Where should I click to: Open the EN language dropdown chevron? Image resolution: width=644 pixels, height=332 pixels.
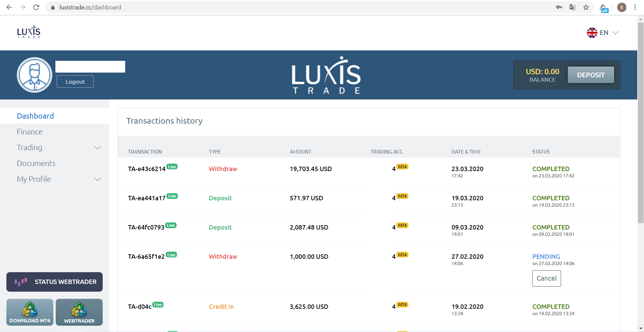click(615, 33)
